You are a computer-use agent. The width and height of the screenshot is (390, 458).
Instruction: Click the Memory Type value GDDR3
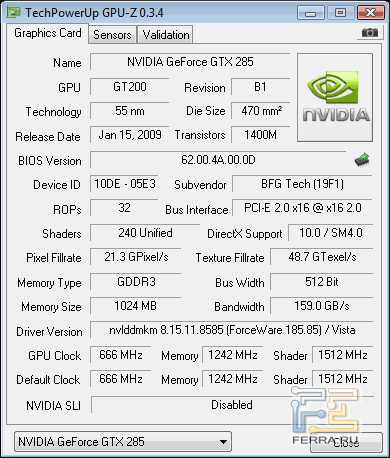pos(136,282)
